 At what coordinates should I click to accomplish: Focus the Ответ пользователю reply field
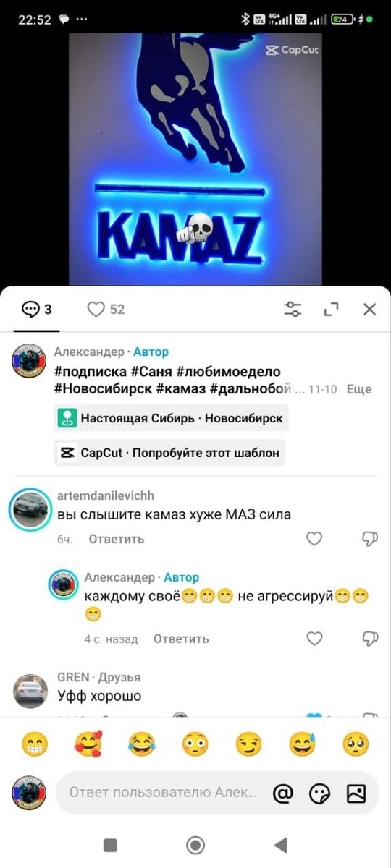tap(163, 793)
